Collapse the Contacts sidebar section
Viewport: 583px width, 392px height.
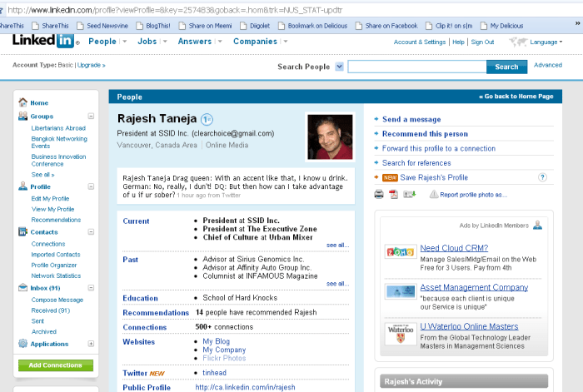[x=91, y=232]
